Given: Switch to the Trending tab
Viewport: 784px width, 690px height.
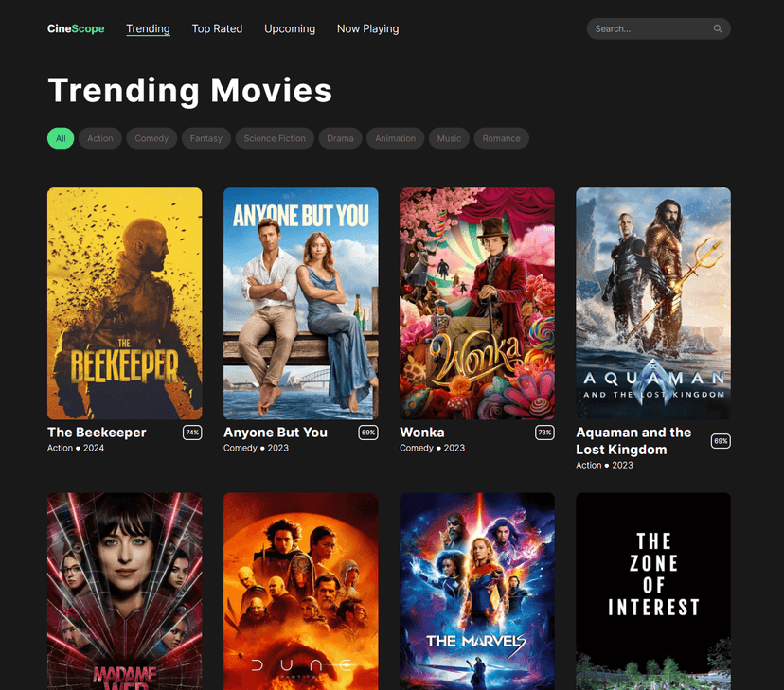Looking at the screenshot, I should click(148, 29).
